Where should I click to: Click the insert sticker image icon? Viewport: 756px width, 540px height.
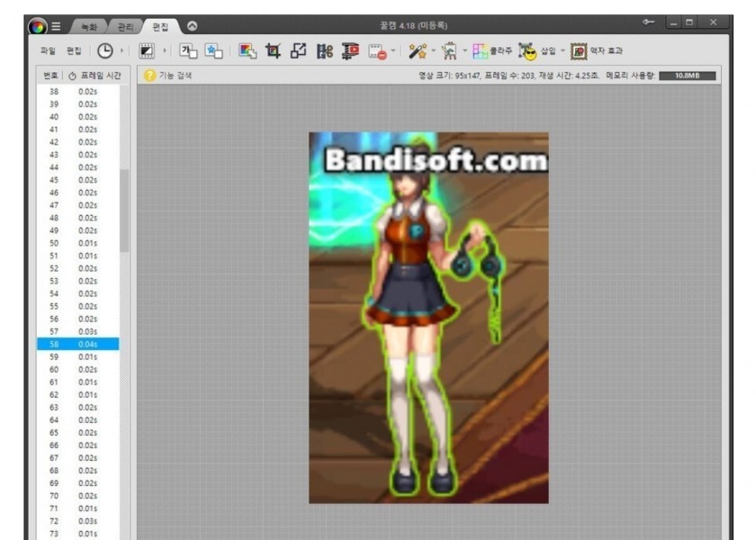tap(213, 51)
